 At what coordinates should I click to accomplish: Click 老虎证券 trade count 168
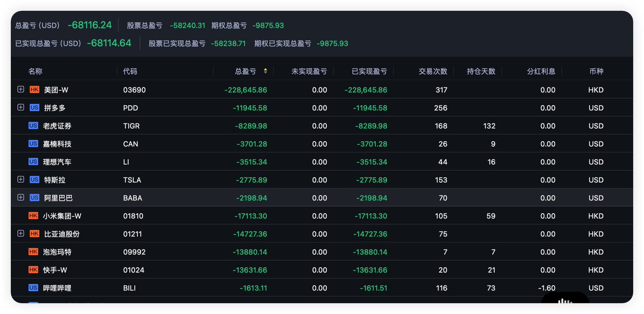[x=441, y=126]
